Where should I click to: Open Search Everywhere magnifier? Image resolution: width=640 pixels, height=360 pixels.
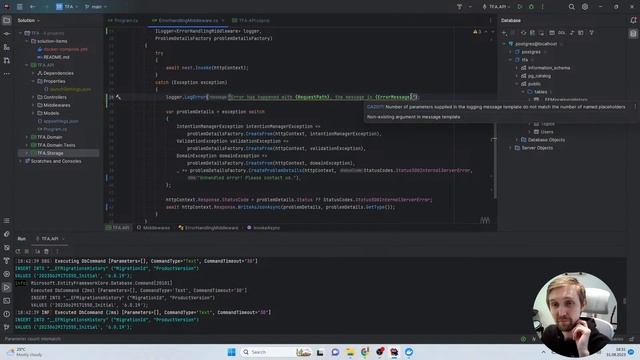tap(571, 7)
